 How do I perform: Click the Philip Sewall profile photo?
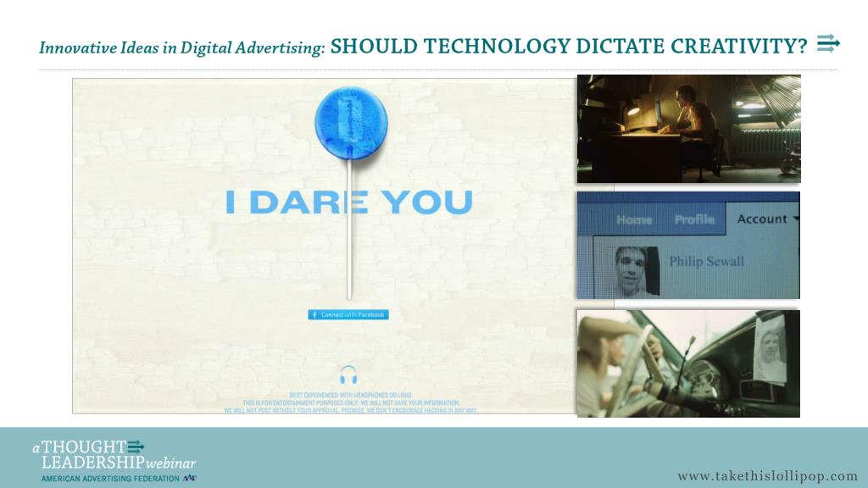[637, 271]
